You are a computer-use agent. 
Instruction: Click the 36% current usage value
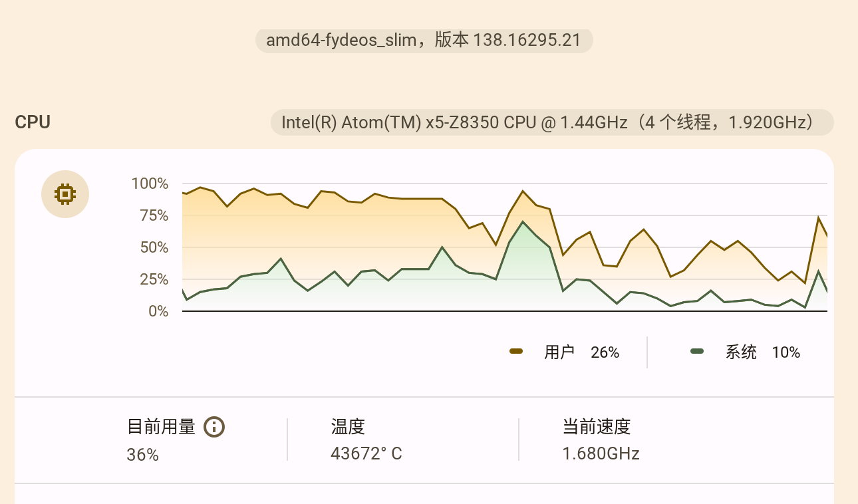click(142, 455)
